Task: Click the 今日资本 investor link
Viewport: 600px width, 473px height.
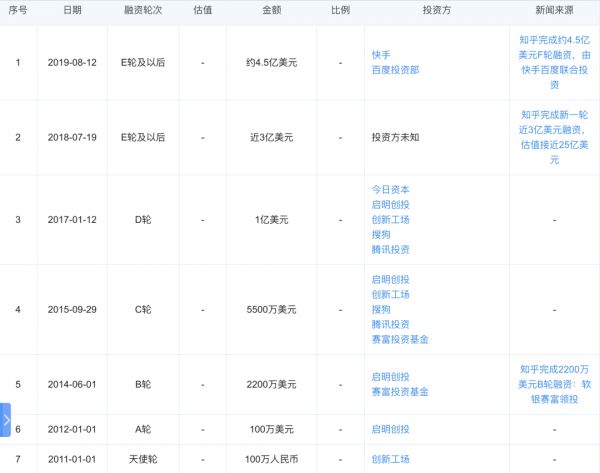Action: [x=390, y=189]
